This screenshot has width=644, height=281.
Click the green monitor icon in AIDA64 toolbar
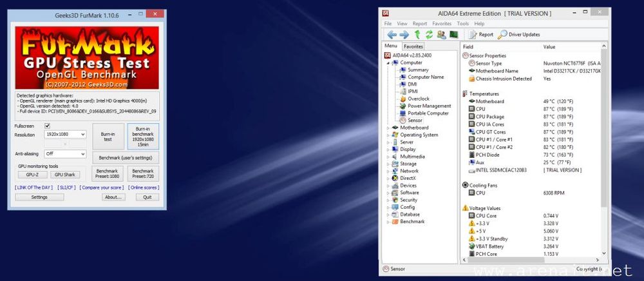[x=453, y=34]
